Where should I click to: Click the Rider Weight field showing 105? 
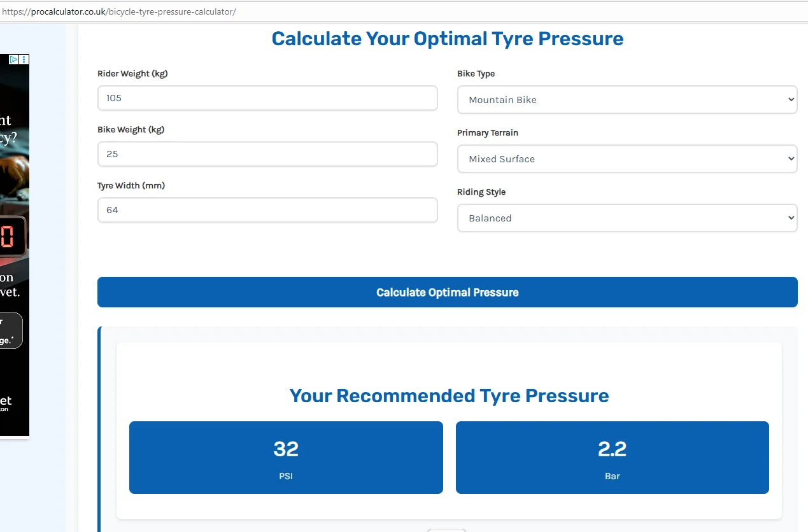(267, 98)
